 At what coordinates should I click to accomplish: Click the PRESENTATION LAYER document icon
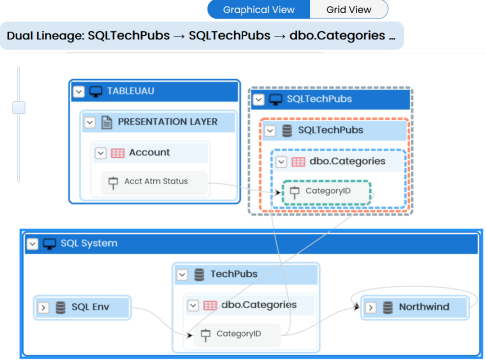pyautogui.click(x=107, y=122)
